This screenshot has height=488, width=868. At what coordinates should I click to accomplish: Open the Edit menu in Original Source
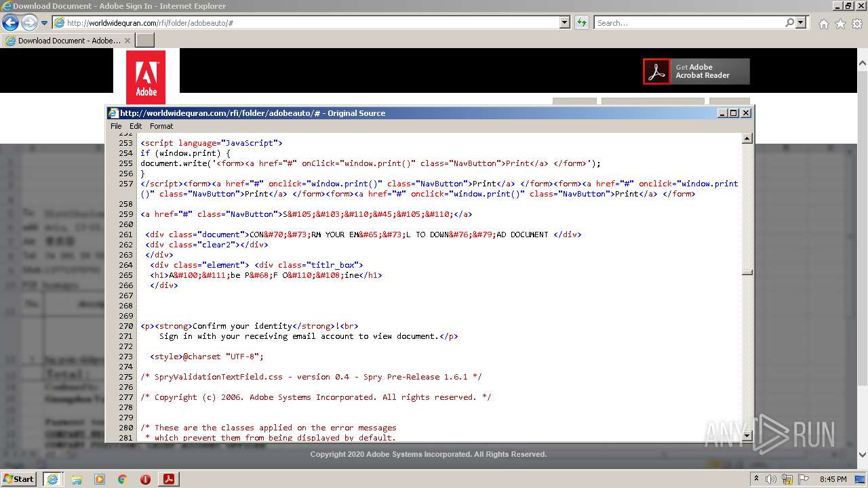136,126
